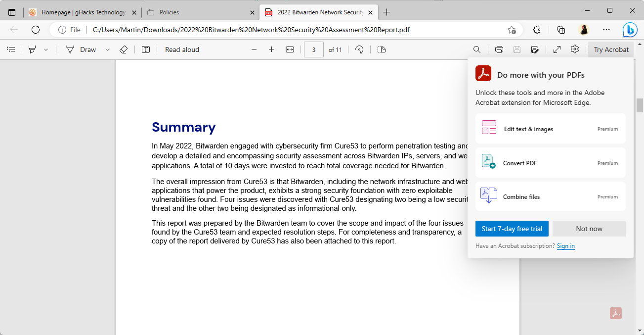Open PDF viewer settings gear
Screen dimensions: 644x335
point(574,49)
